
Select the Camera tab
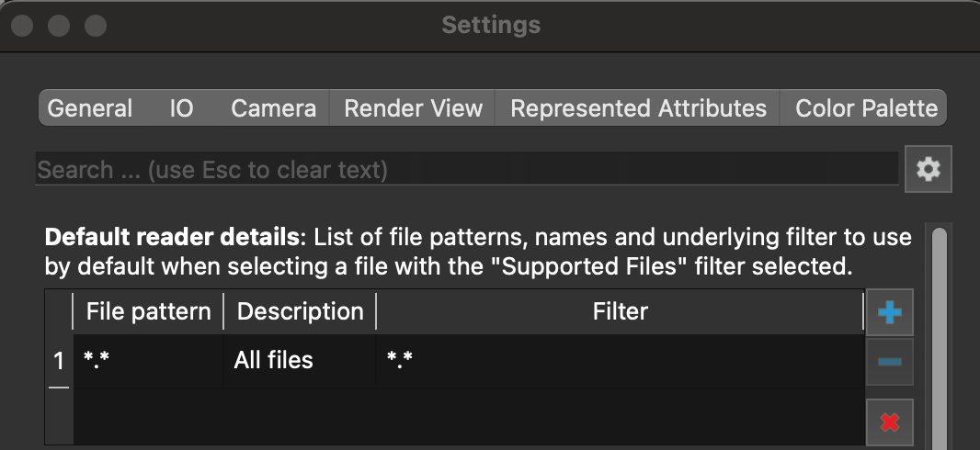click(x=273, y=108)
